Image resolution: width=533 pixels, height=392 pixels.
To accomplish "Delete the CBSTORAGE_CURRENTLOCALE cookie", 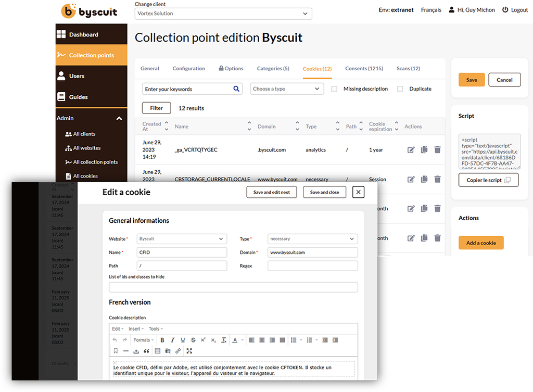I will point(437,179).
